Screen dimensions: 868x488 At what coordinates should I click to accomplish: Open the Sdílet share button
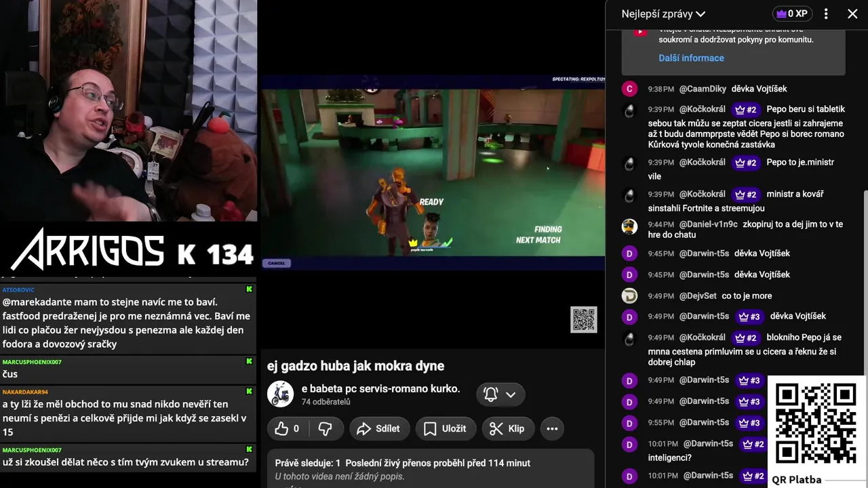(378, 428)
